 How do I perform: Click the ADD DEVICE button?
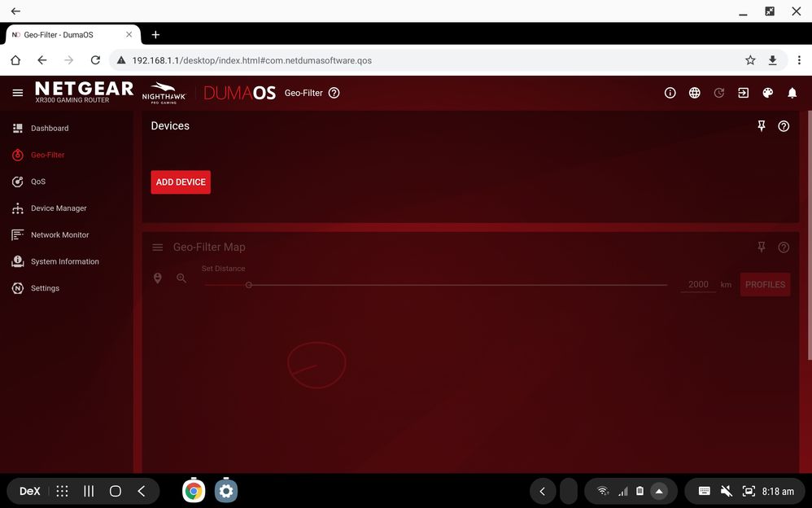(181, 182)
